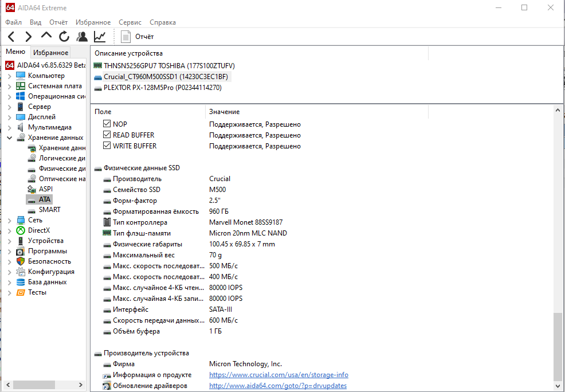
Task: Open the Отчёт report toolbar button
Action: coord(138,36)
